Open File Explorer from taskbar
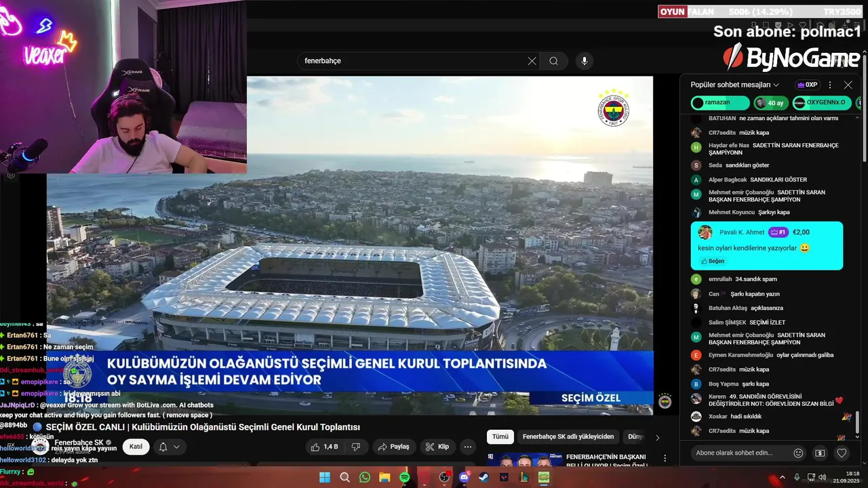The width and height of the screenshot is (868, 488). click(x=384, y=477)
